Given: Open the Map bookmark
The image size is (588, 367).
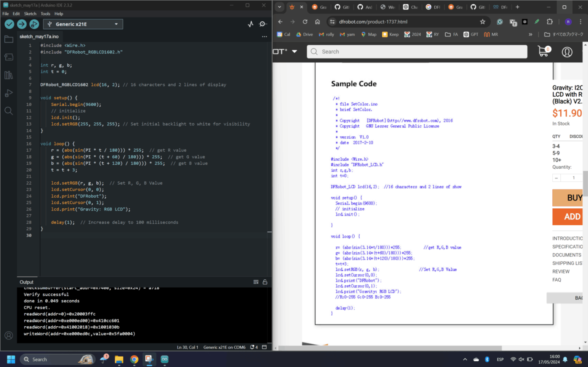Looking at the screenshot, I should pyautogui.click(x=368, y=34).
